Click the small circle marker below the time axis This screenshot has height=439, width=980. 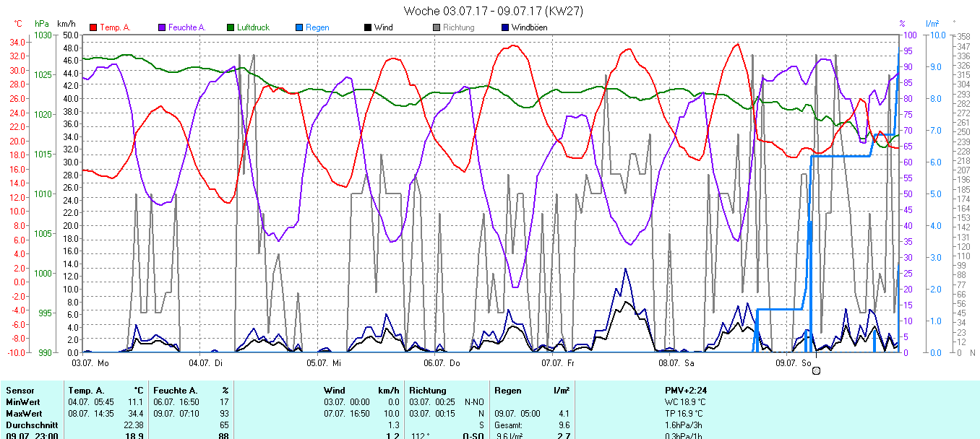(816, 370)
